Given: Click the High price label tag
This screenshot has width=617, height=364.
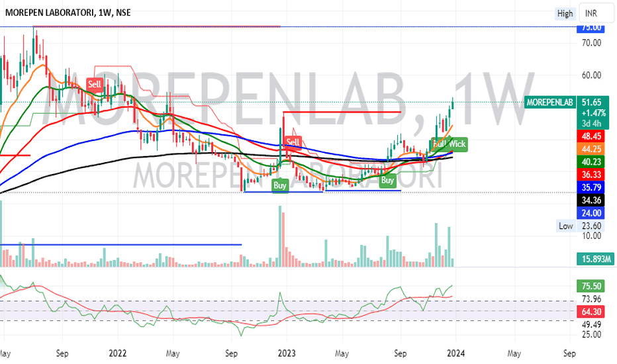Looking at the screenshot, I should 565,13.
